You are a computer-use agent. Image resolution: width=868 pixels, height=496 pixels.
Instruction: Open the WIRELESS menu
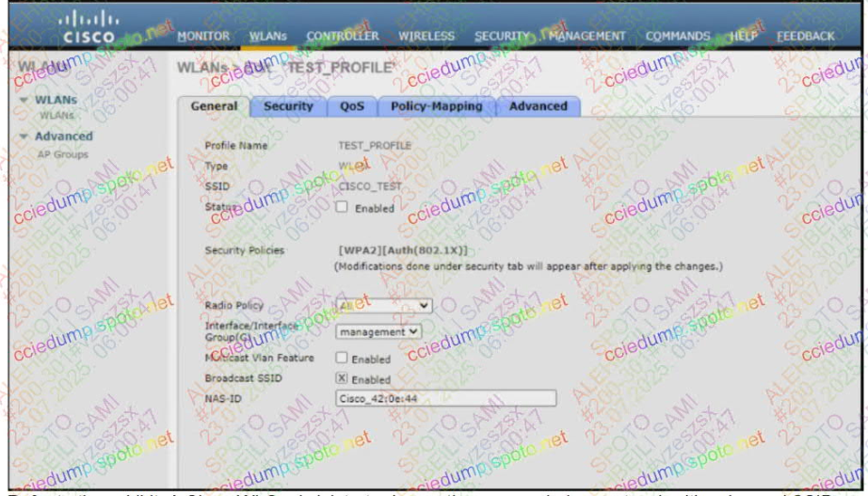426,36
